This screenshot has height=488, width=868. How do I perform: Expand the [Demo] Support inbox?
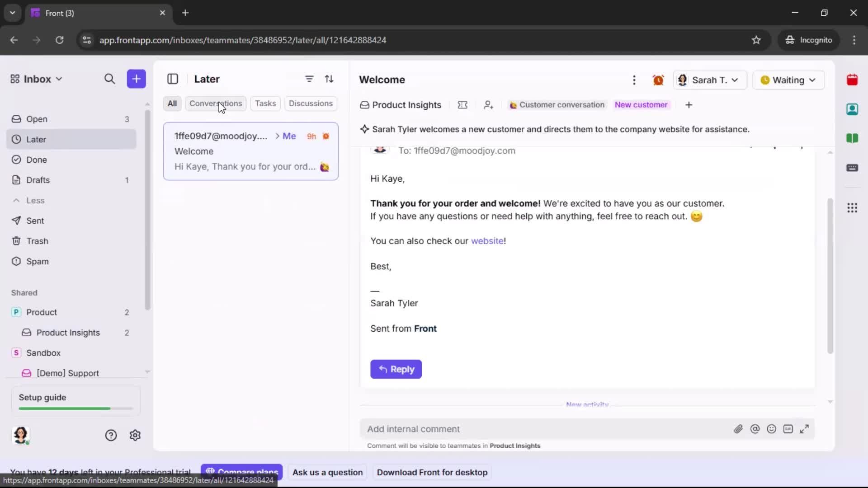147,372
